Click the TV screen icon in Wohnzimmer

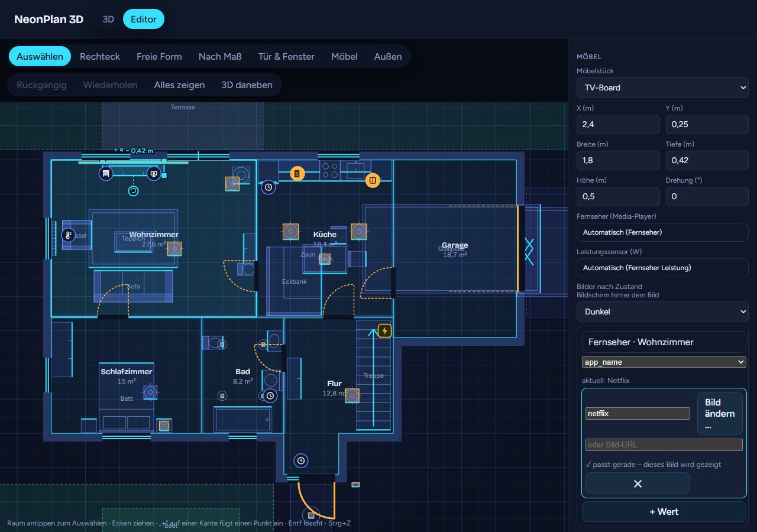point(154,174)
